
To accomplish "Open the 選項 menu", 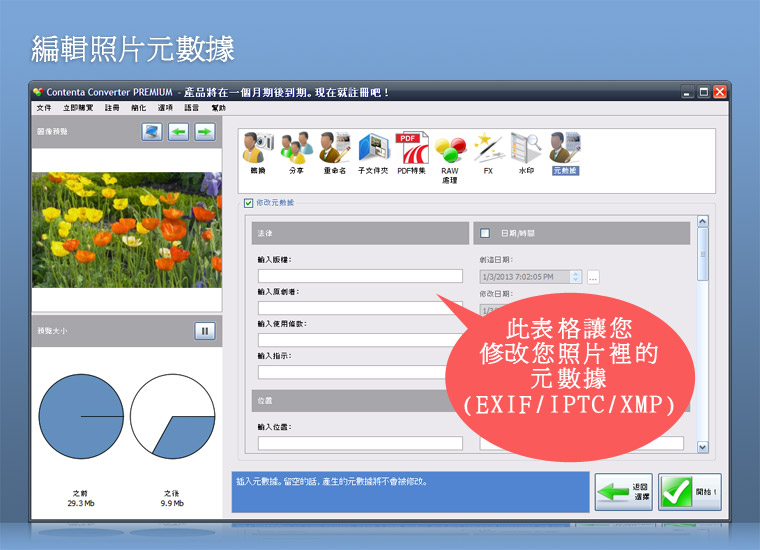I will pyautogui.click(x=165, y=108).
